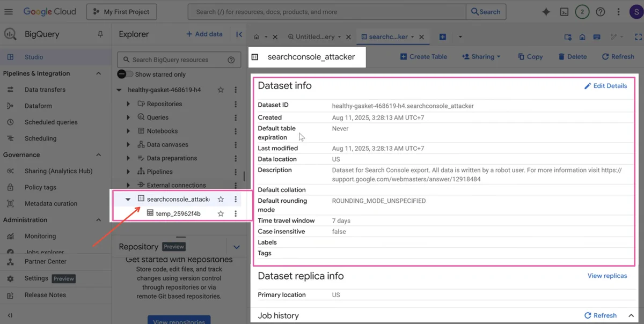Screen dimensions: 644x324
Task: Open notifications badge showing 2
Action: tap(582, 12)
